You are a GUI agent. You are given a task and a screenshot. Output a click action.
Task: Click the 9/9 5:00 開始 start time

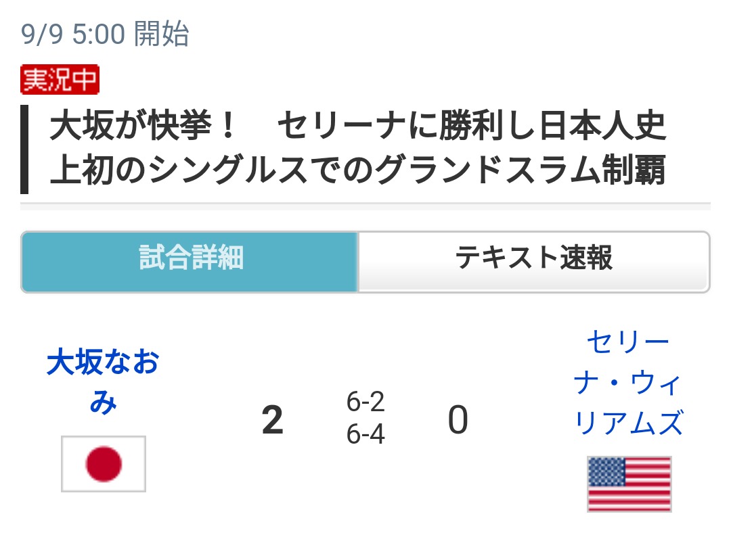pyautogui.click(x=105, y=34)
